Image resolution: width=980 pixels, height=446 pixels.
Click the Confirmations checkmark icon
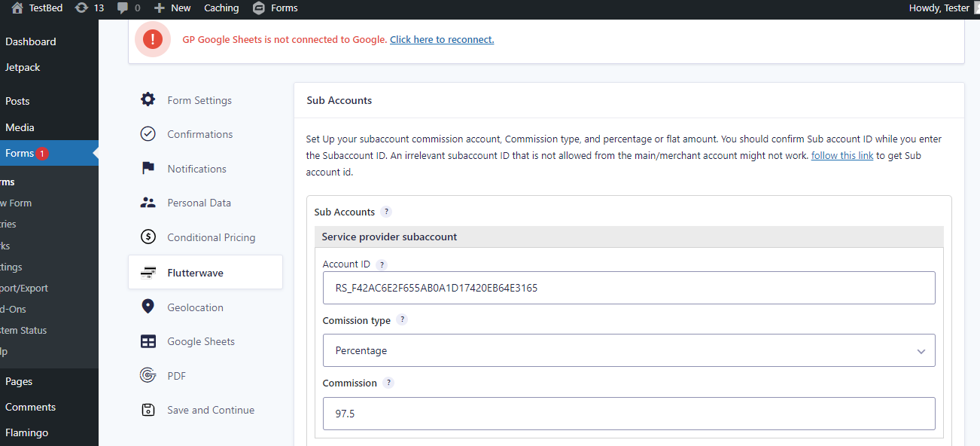click(148, 134)
